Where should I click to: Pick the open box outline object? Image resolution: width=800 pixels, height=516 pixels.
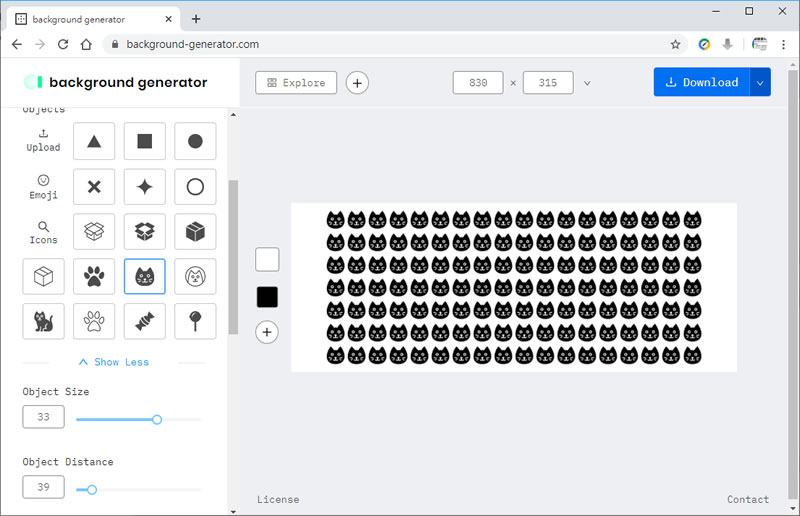tap(94, 231)
